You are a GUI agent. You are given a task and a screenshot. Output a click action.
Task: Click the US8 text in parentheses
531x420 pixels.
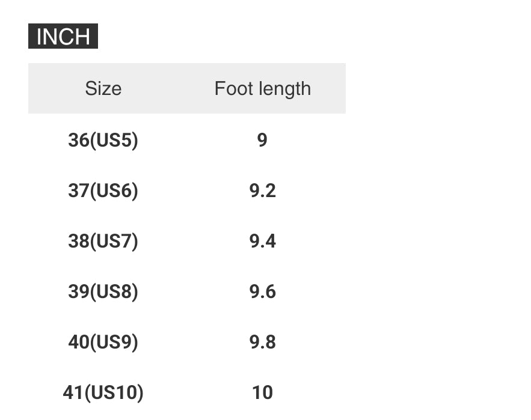(x=114, y=291)
